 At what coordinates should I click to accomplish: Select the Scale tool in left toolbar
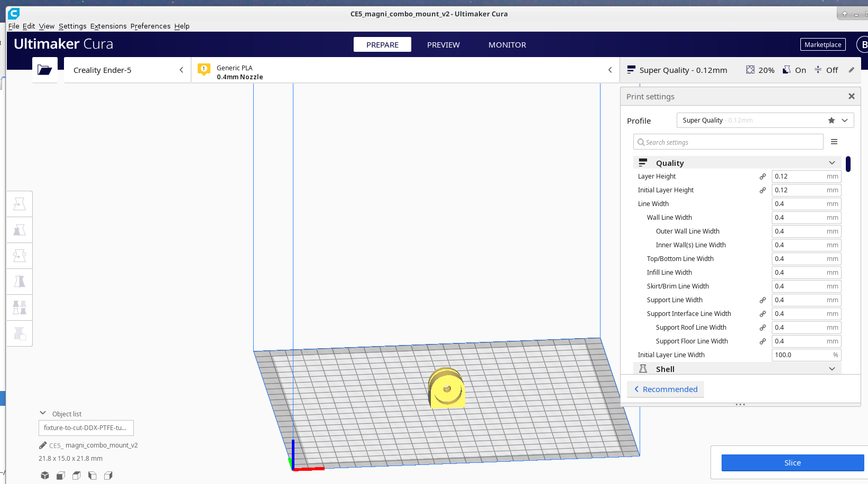coord(20,230)
